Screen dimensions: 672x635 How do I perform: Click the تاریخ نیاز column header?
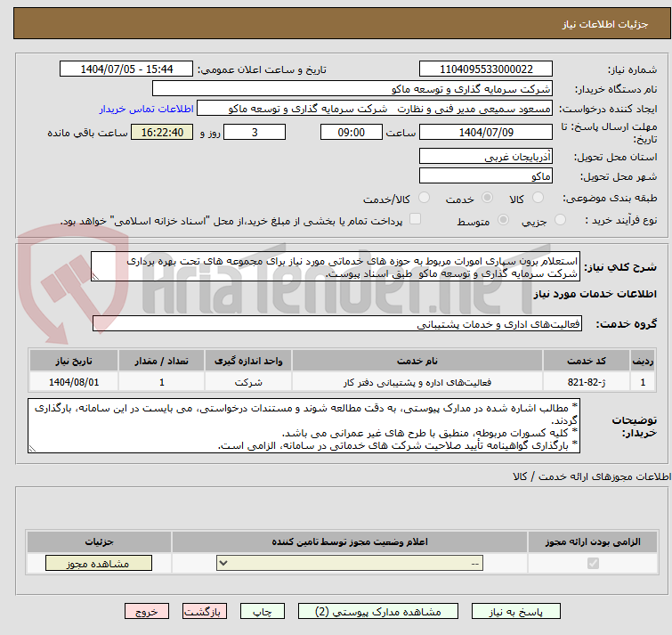point(74,361)
